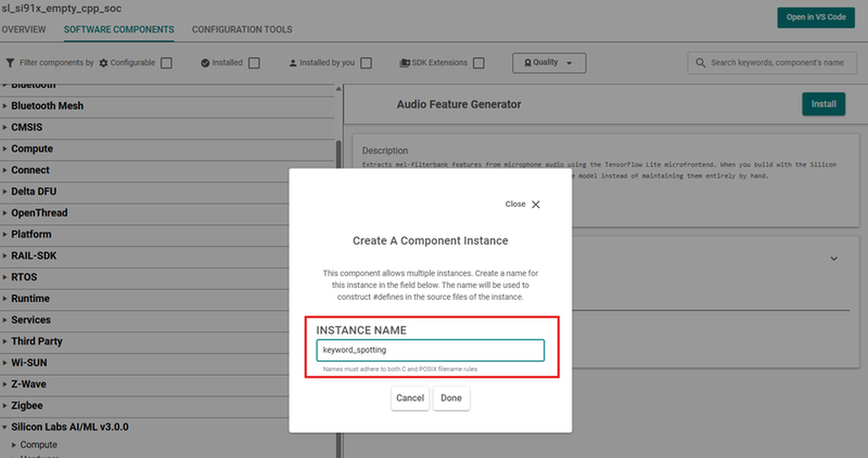This screenshot has height=458, width=868.
Task: Select the Z-Wave tree row
Action: point(145,384)
